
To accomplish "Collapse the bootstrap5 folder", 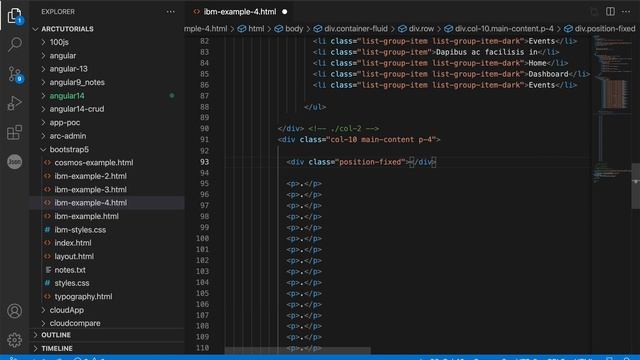I will 69,149.
